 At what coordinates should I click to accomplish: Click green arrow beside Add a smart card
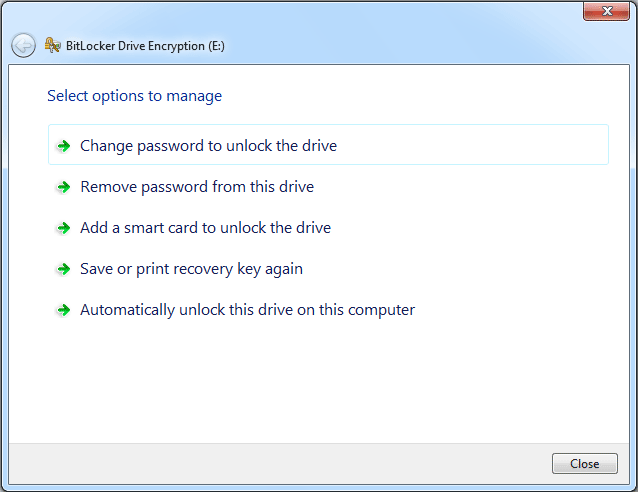click(64, 228)
